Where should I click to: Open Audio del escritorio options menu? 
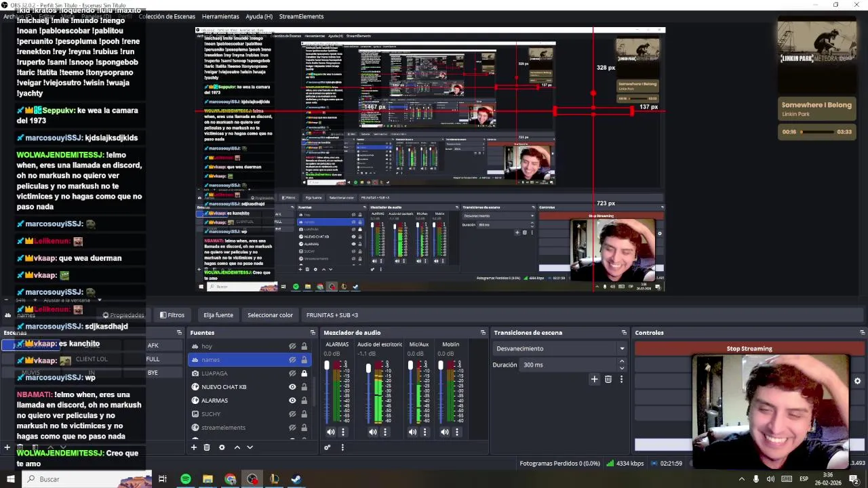click(x=385, y=432)
